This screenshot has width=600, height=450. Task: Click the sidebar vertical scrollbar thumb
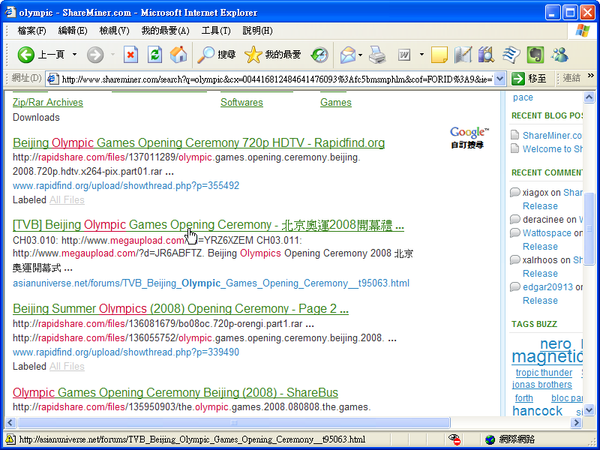[589, 228]
